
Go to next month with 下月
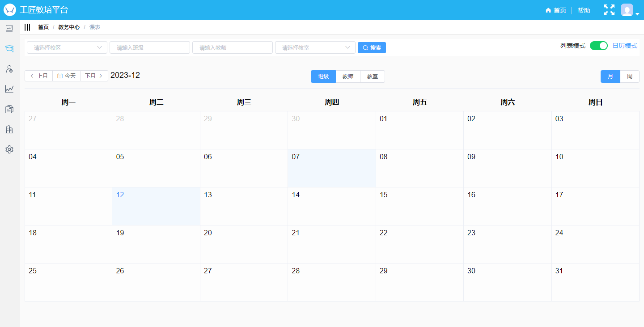coord(94,76)
